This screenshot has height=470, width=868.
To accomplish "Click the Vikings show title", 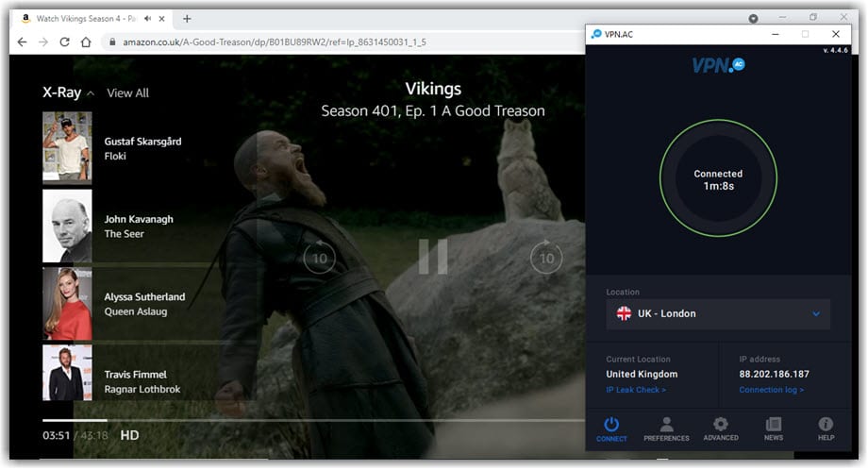I will pos(433,89).
